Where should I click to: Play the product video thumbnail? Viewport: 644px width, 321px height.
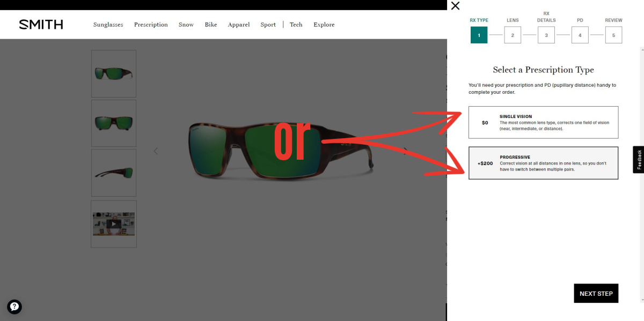(113, 224)
